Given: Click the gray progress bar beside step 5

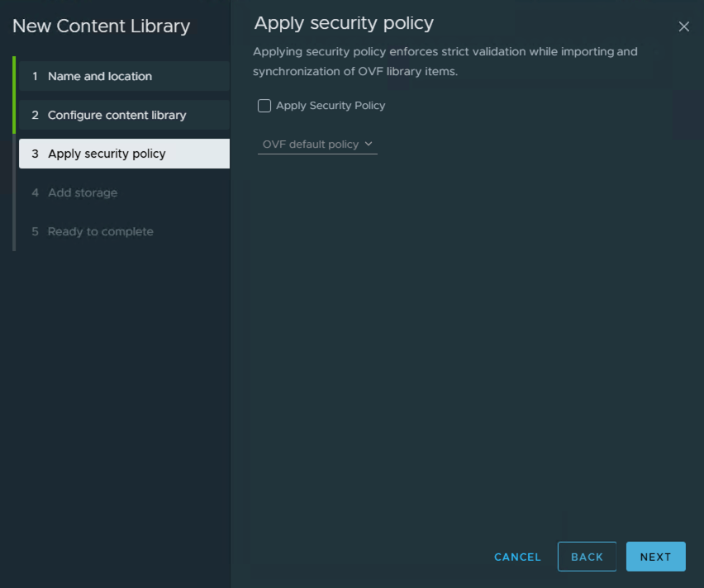Looking at the screenshot, I should pos(14,231).
